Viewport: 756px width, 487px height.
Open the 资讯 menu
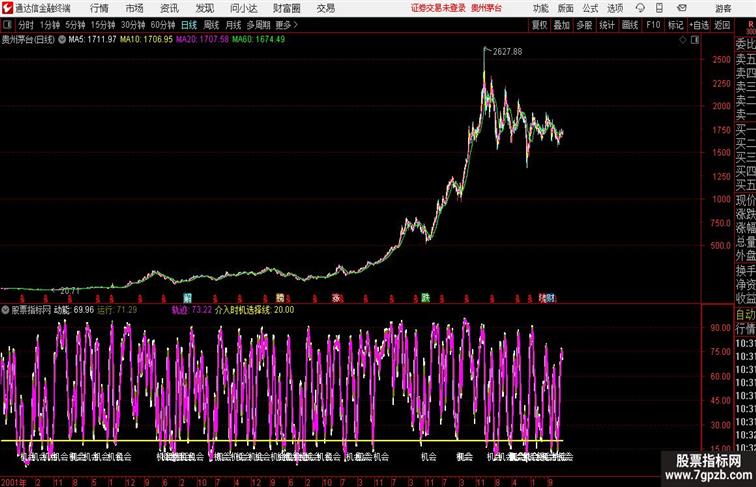pos(169,8)
